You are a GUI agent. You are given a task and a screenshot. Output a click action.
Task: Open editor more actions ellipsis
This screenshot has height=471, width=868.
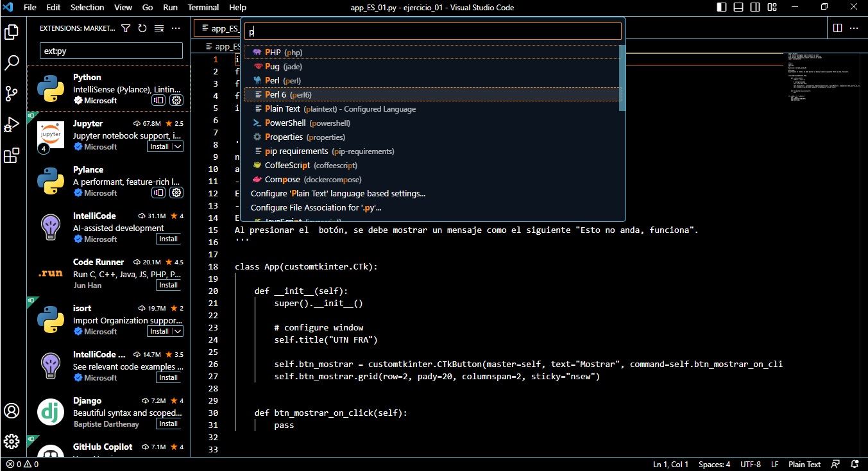(x=854, y=28)
